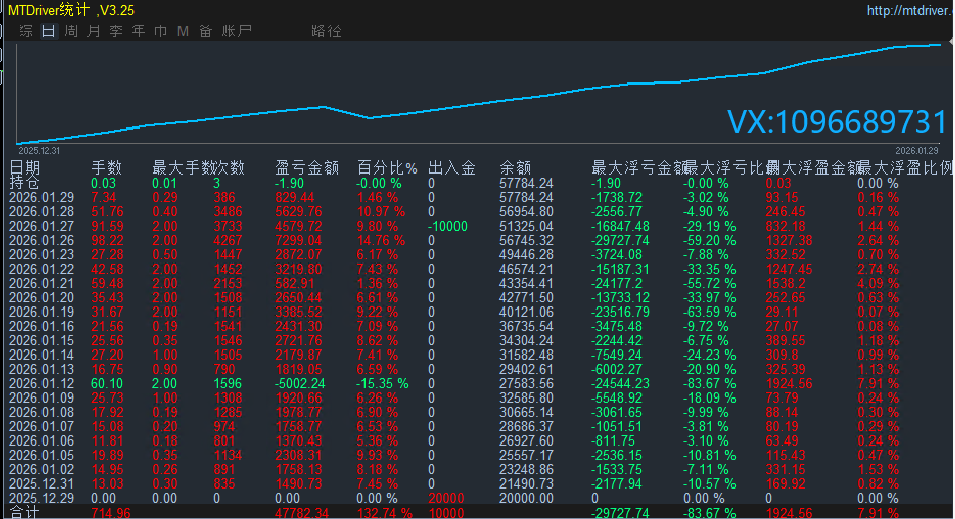Select the 季 (quarterly) tab

tap(116, 31)
